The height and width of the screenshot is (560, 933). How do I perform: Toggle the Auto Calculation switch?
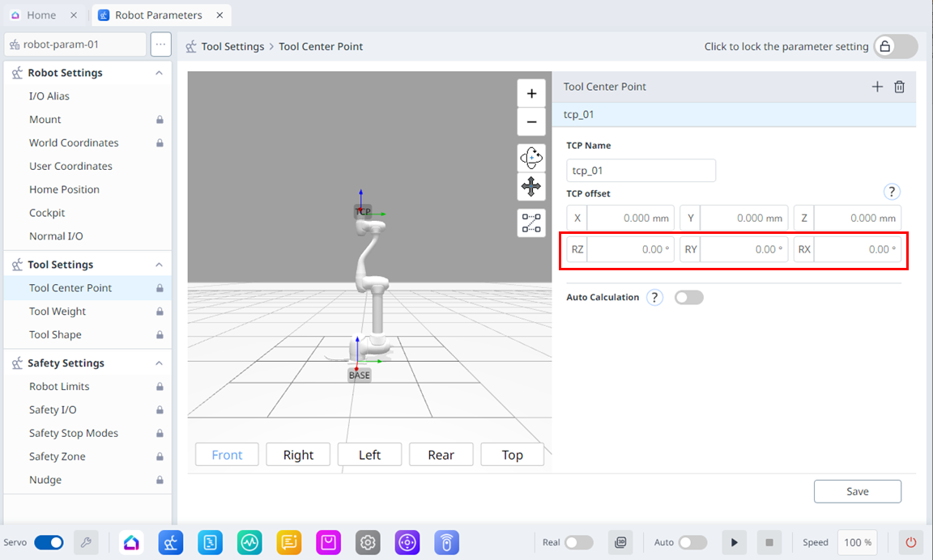coord(689,298)
